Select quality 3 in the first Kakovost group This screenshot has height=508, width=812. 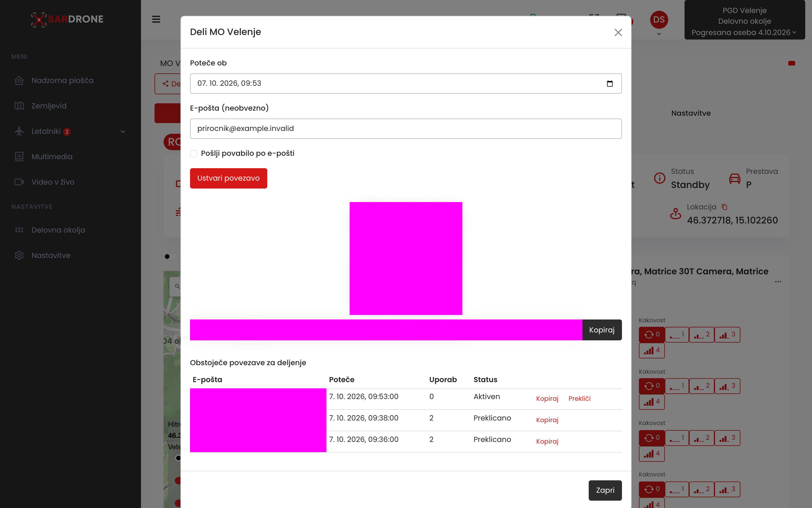[x=727, y=335]
